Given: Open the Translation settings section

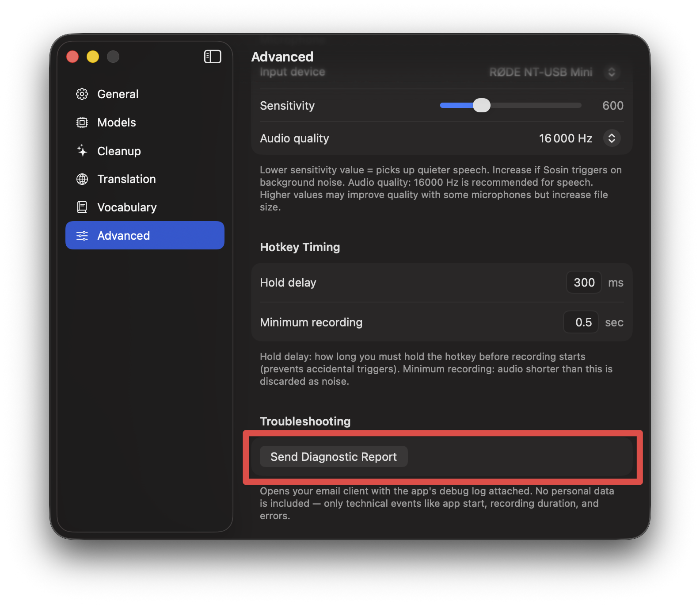Looking at the screenshot, I should 126,179.
